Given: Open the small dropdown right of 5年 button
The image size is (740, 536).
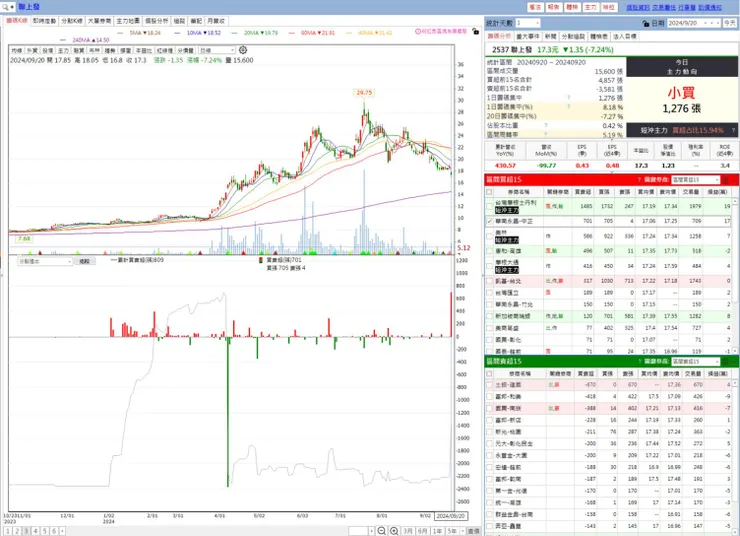Looking at the screenshot, I should [462, 531].
